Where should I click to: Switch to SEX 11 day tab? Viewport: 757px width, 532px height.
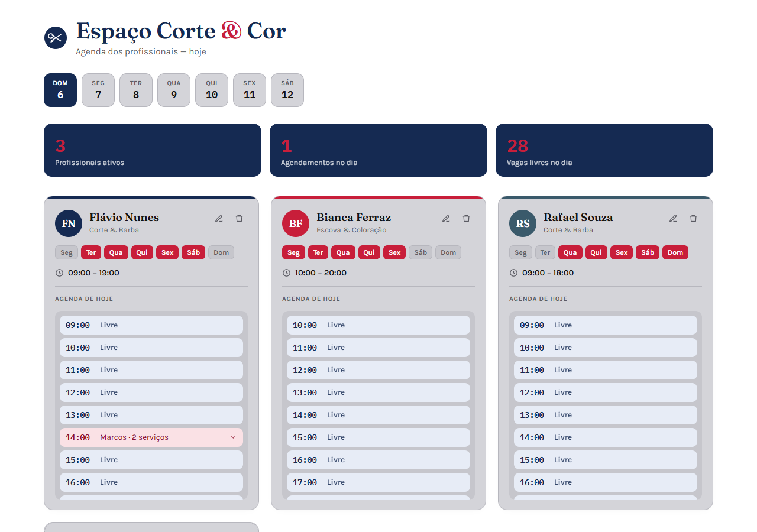click(x=250, y=90)
